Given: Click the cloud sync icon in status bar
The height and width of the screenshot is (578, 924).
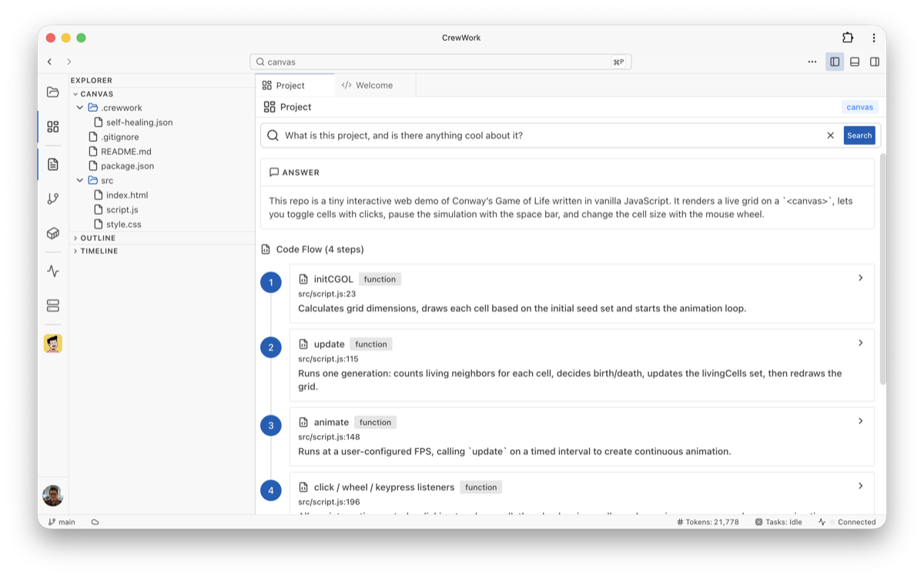Looking at the screenshot, I should pos(95,522).
